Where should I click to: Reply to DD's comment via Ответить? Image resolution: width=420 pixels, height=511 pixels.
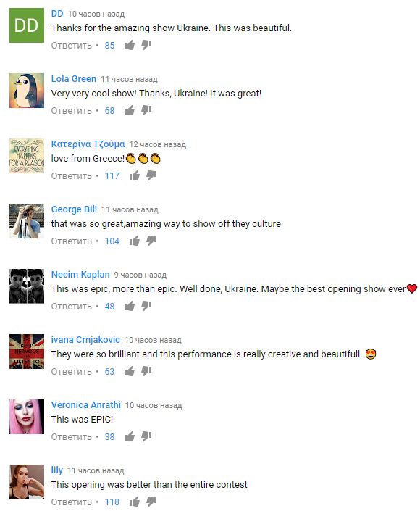[x=71, y=45]
